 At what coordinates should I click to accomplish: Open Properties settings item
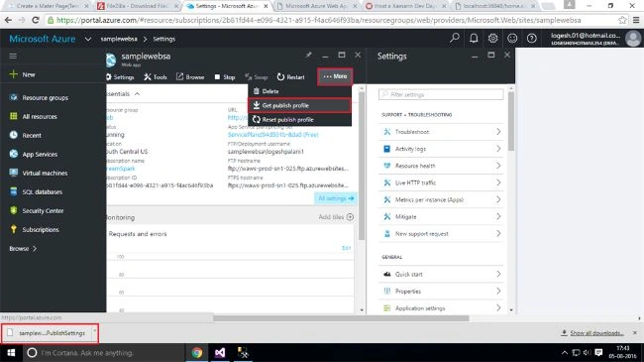point(441,291)
